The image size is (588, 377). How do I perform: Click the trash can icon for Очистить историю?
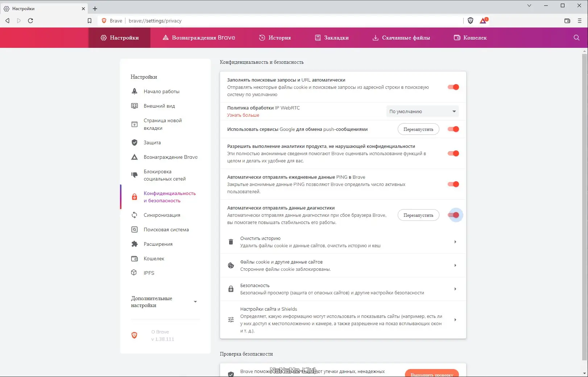pos(231,242)
